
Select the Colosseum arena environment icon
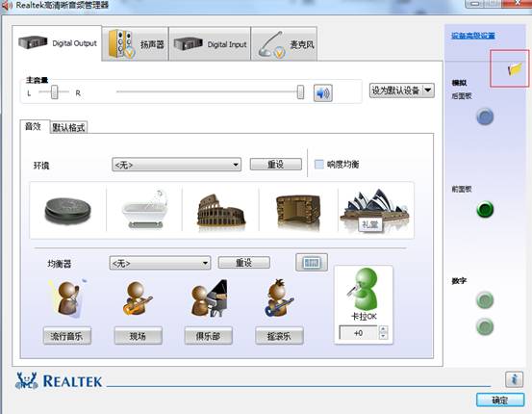pyautogui.click(x=221, y=211)
